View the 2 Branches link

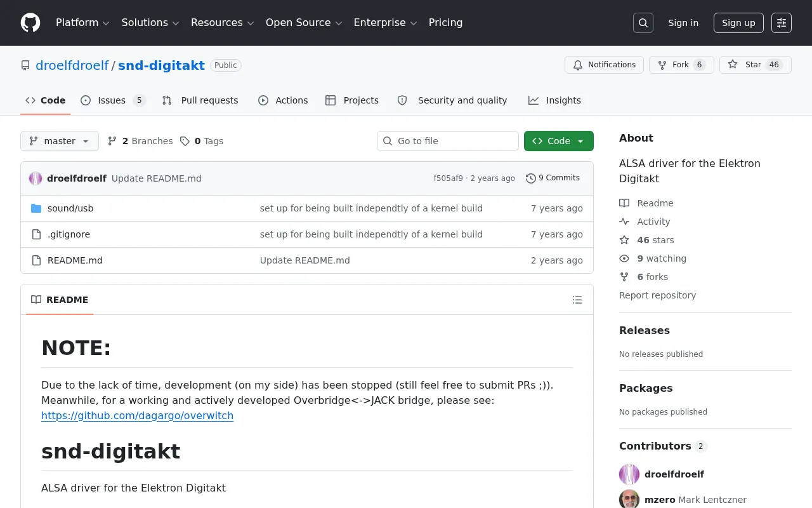pyautogui.click(x=140, y=141)
